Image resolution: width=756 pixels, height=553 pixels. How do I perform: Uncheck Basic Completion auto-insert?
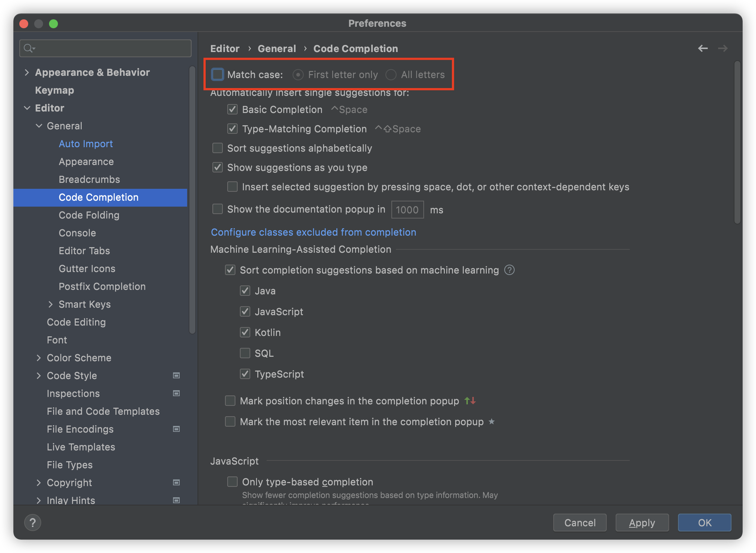tap(232, 109)
